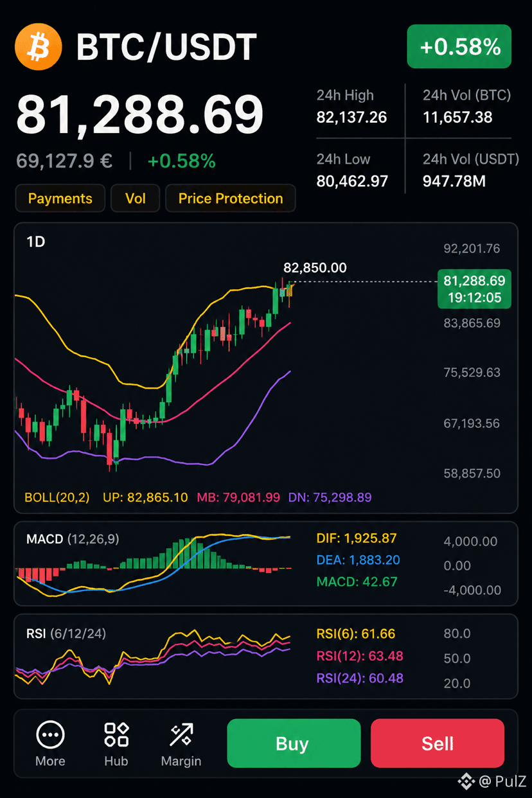Screen dimensions: 532x798
Task: Tap the DIF: 1,925.87 value
Action: pos(357,538)
